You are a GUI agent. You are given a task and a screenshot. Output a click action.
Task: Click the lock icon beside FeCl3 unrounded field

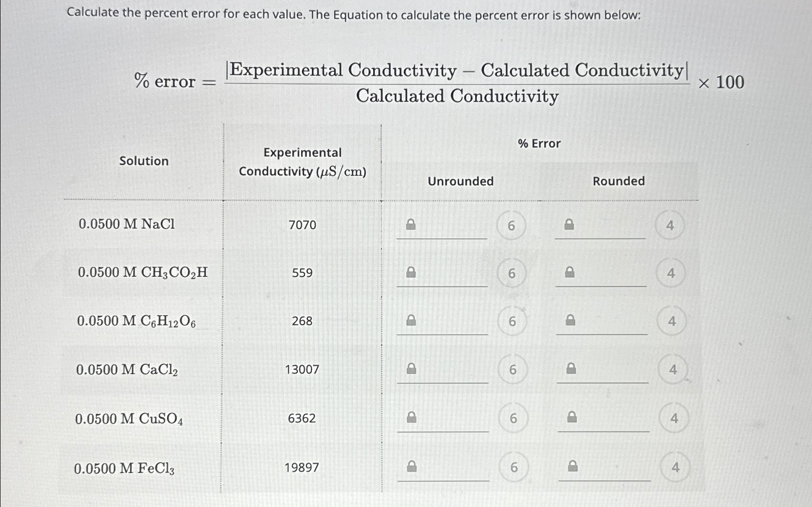411,465
